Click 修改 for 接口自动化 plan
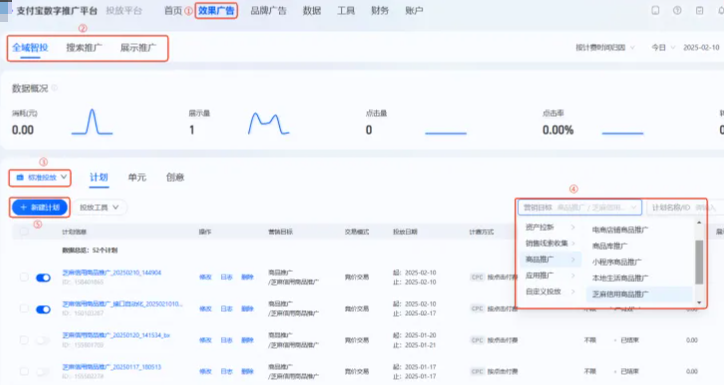The width and height of the screenshot is (724, 385). click(x=205, y=308)
